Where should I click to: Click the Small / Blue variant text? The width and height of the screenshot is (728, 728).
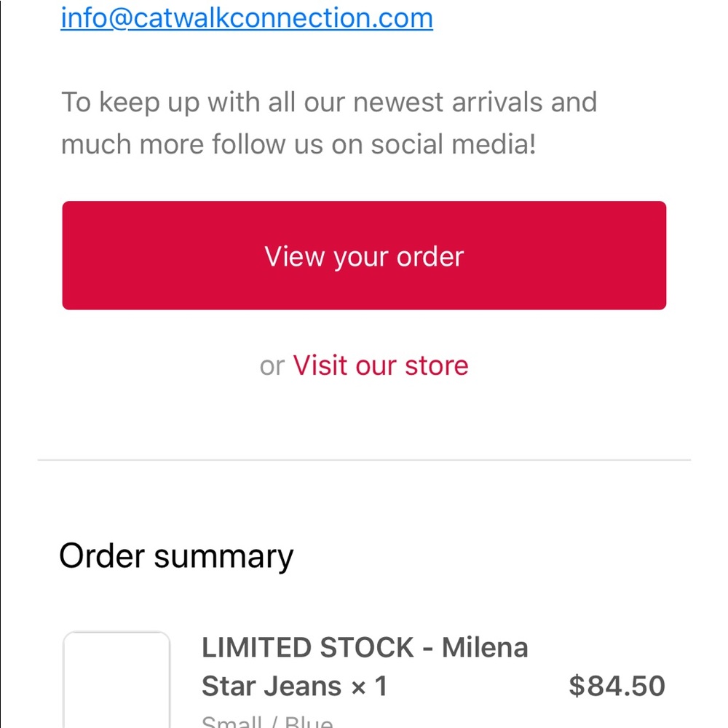pyautogui.click(x=267, y=722)
